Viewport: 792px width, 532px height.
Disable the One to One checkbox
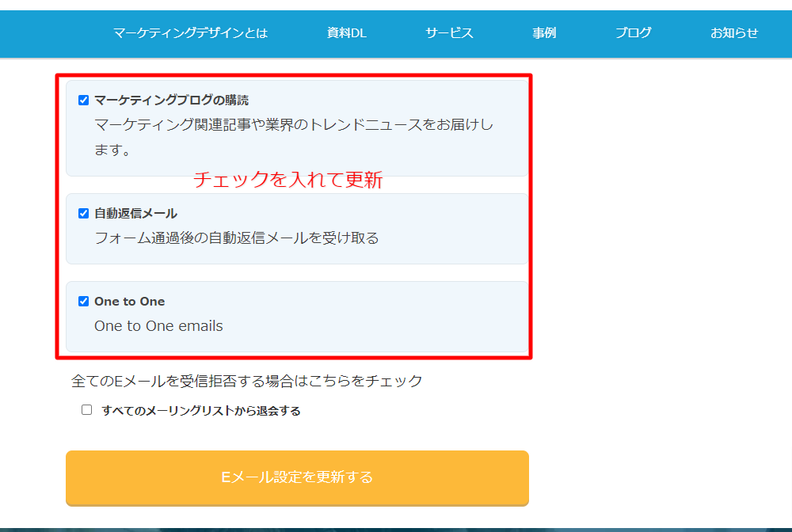pyautogui.click(x=83, y=302)
